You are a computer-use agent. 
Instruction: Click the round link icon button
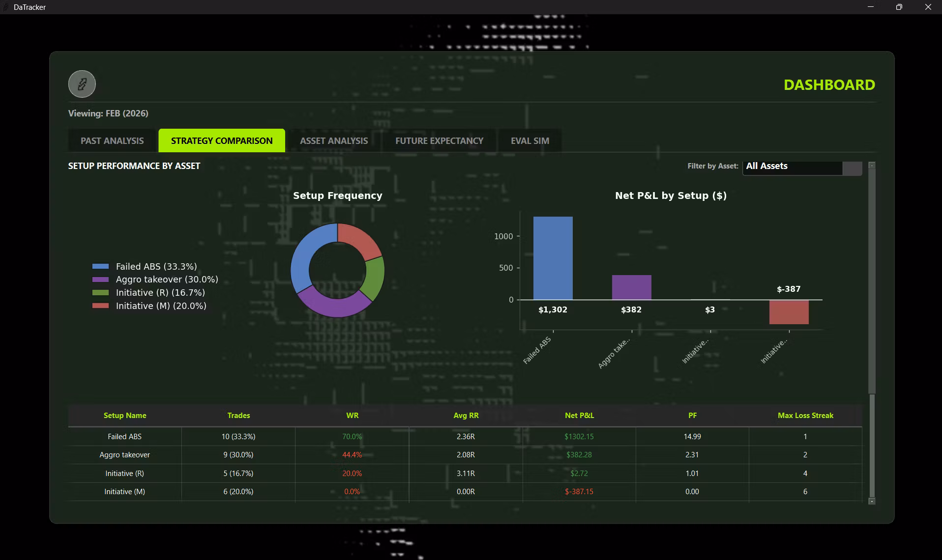pyautogui.click(x=82, y=84)
